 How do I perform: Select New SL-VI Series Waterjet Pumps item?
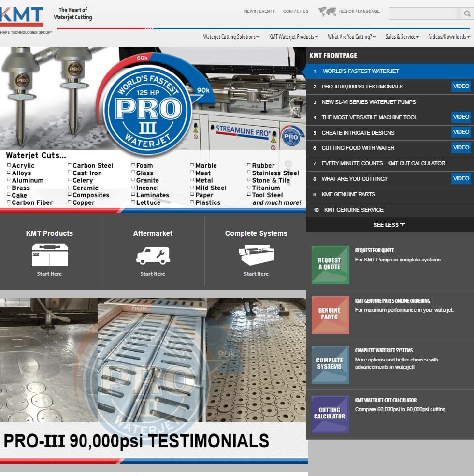point(389,102)
